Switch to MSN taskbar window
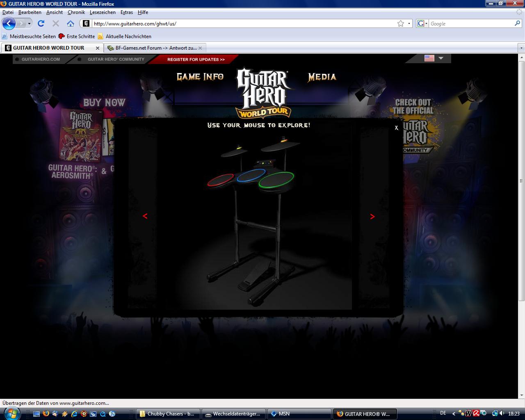This screenshot has height=420, width=525. point(299,414)
